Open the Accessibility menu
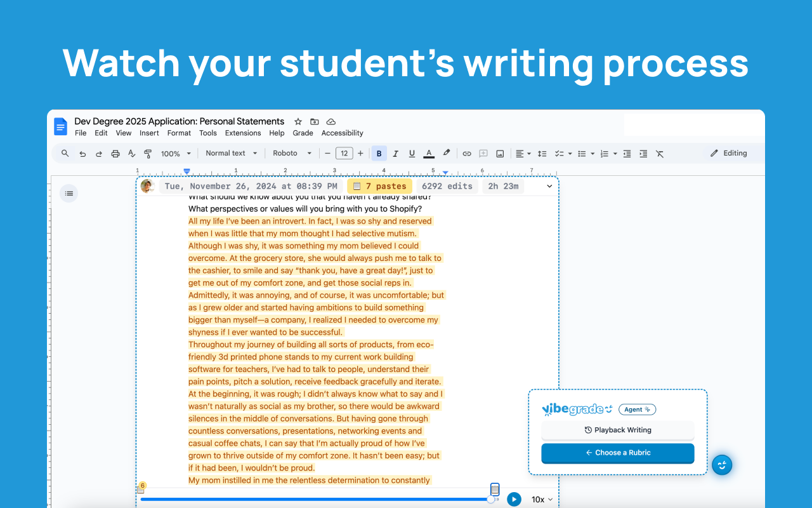 (343, 133)
